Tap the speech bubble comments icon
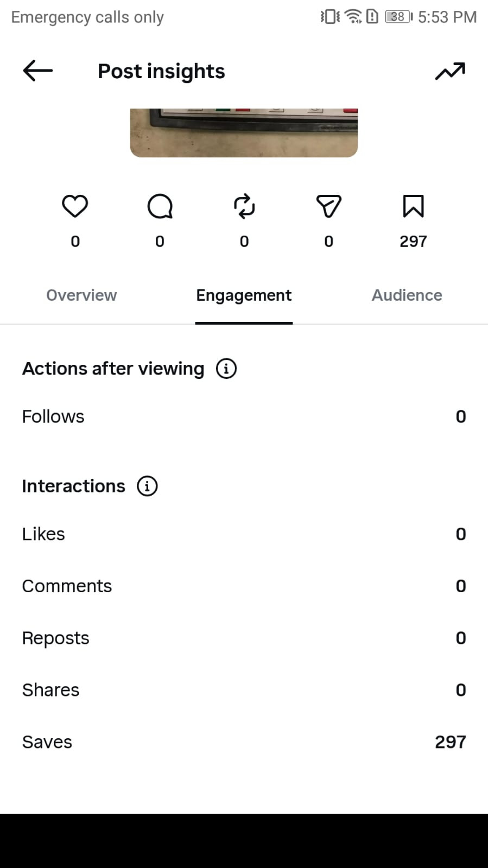Screen dimensions: 488x868 click(160, 206)
